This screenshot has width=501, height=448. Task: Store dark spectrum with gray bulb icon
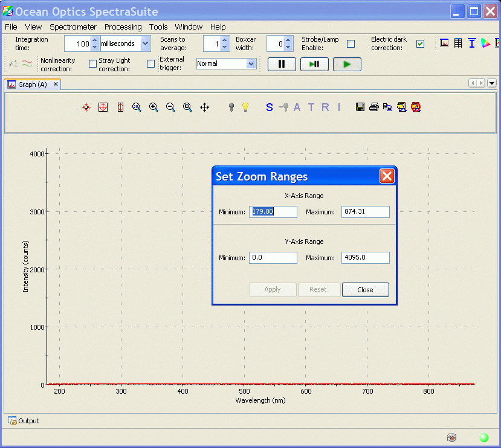pyautogui.click(x=231, y=107)
